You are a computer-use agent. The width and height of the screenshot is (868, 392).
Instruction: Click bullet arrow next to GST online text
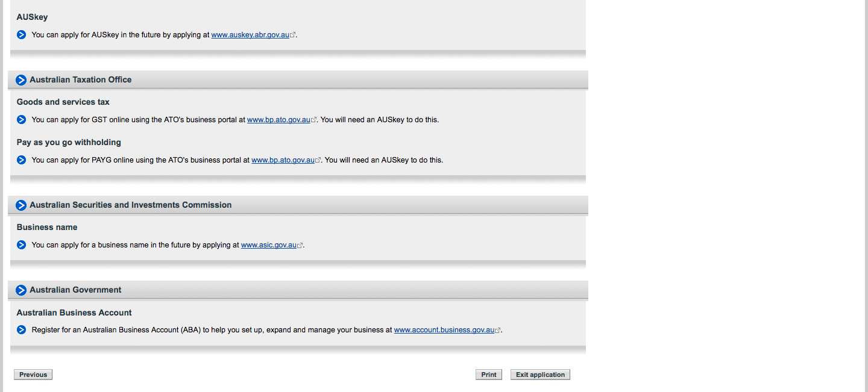point(22,120)
